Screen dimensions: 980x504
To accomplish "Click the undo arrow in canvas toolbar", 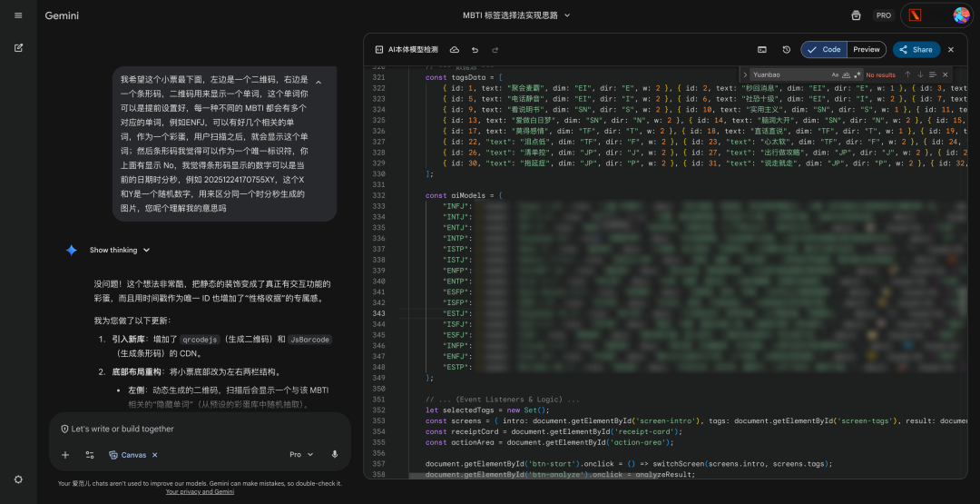I will pyautogui.click(x=474, y=50).
